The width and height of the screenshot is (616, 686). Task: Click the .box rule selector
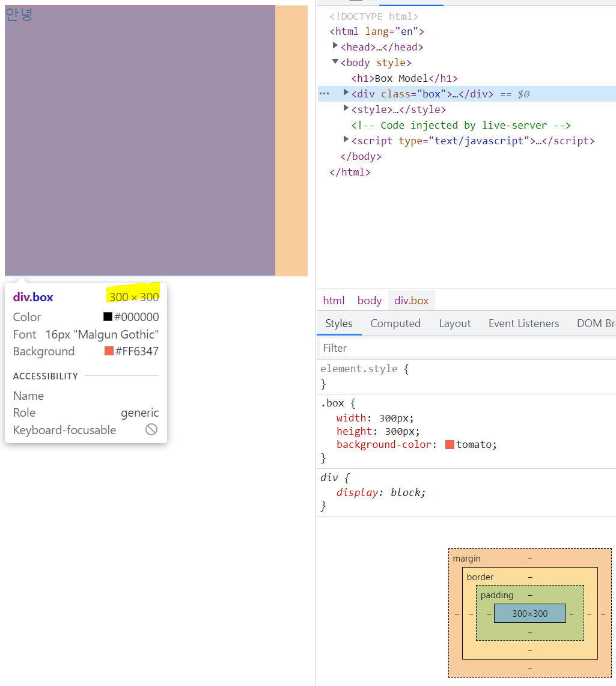tap(333, 403)
